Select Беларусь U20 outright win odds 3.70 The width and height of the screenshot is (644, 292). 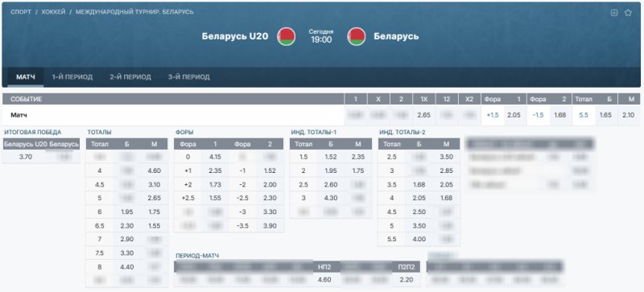point(26,157)
